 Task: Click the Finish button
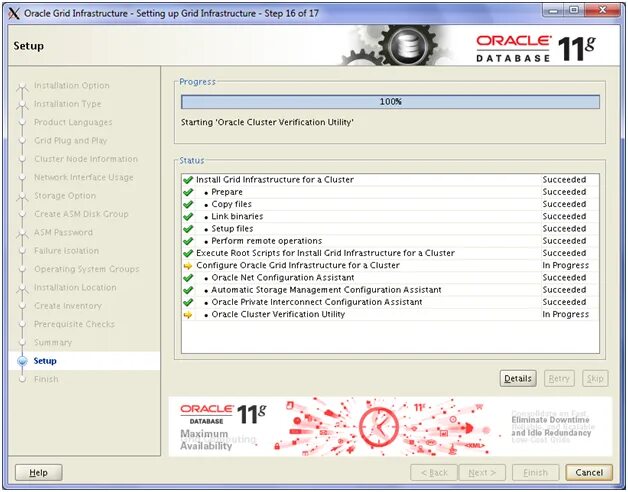535,472
